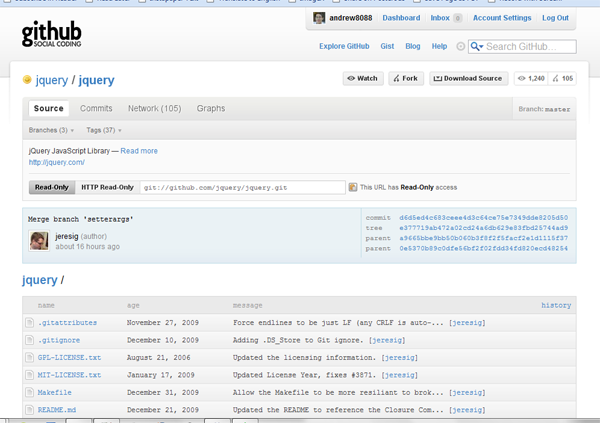Viewport: 600px width, 423px height.
Task: Click the tree hash starting e377719a
Action: [x=484, y=228]
